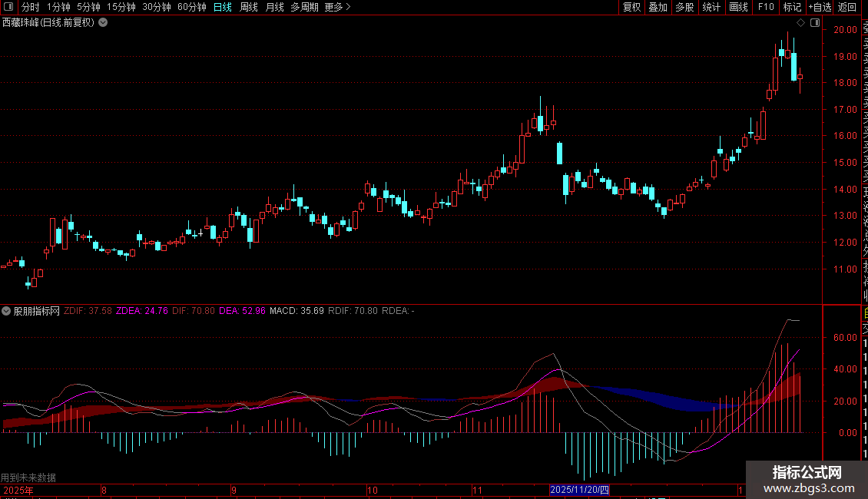Viewport: 868px width, 499px height.
Task: Select the 月线 monthly period
Action: [274, 7]
